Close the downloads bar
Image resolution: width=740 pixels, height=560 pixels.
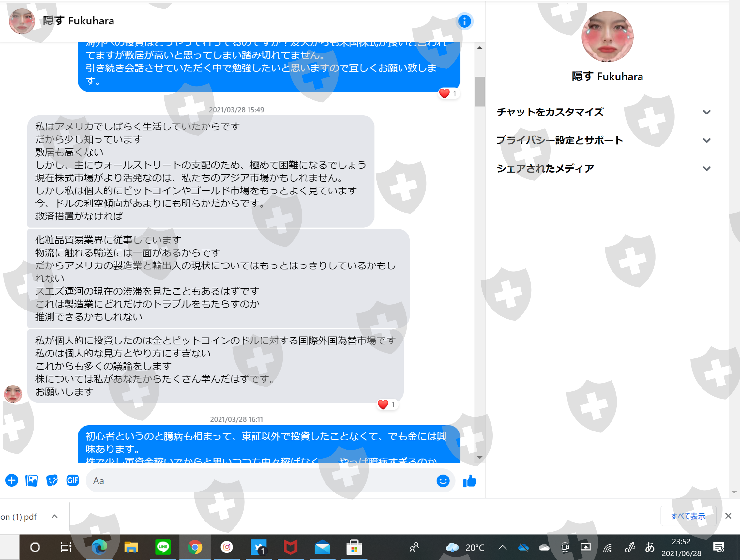[x=728, y=516]
